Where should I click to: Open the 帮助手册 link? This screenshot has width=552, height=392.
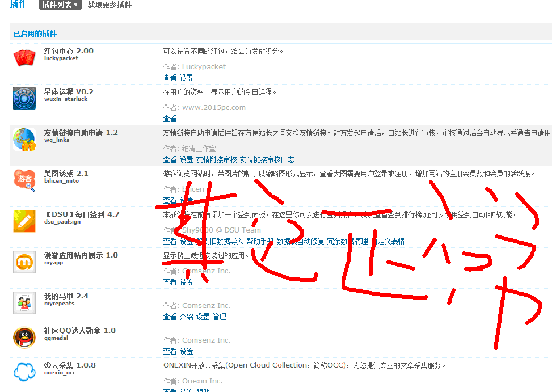pos(260,241)
